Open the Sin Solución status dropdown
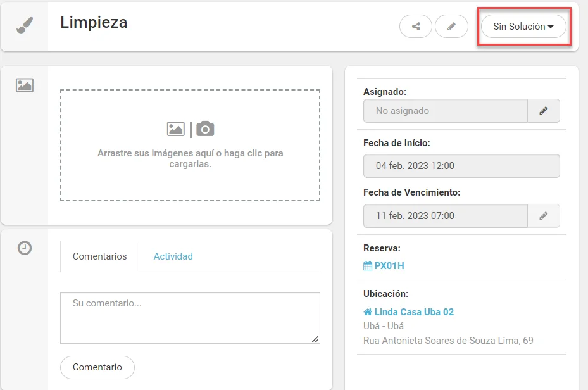The height and width of the screenshot is (390, 588). (x=523, y=26)
